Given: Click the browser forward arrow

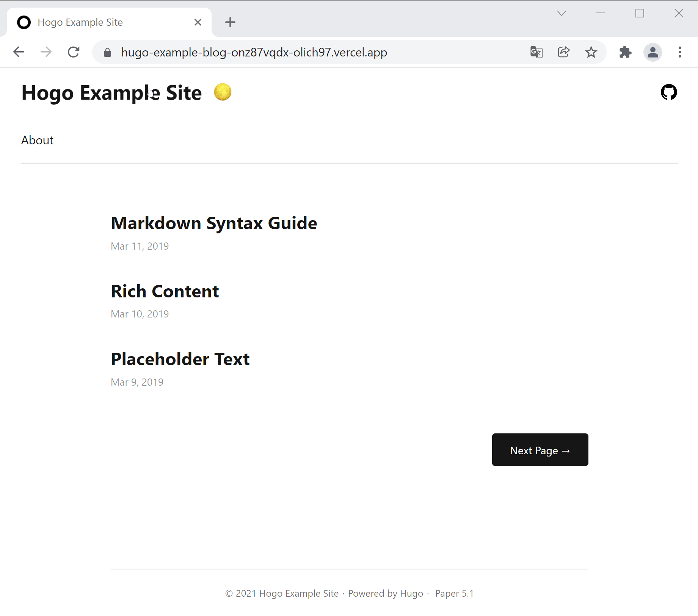Looking at the screenshot, I should coord(46,52).
